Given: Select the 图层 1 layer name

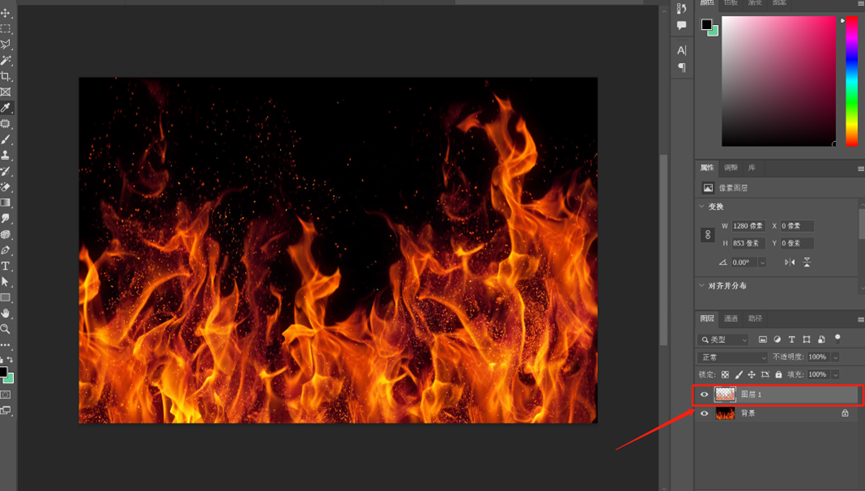Looking at the screenshot, I should point(751,395).
